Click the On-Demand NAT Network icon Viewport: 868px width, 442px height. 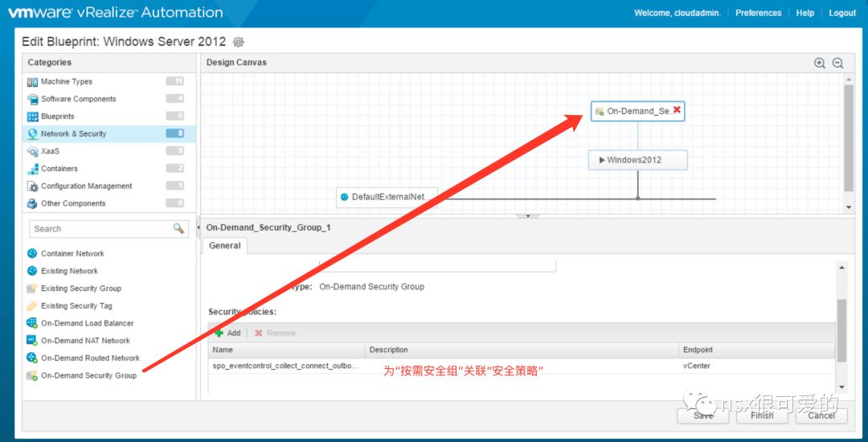click(32, 341)
